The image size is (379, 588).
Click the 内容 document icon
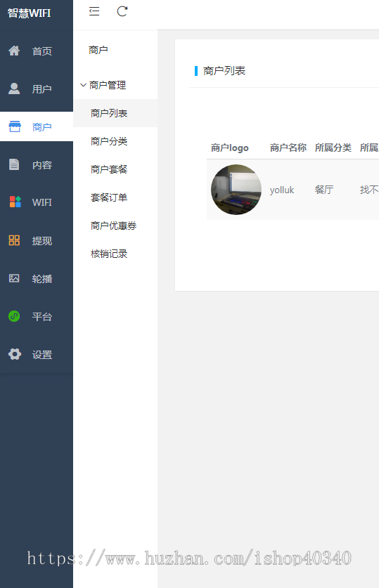pos(14,164)
